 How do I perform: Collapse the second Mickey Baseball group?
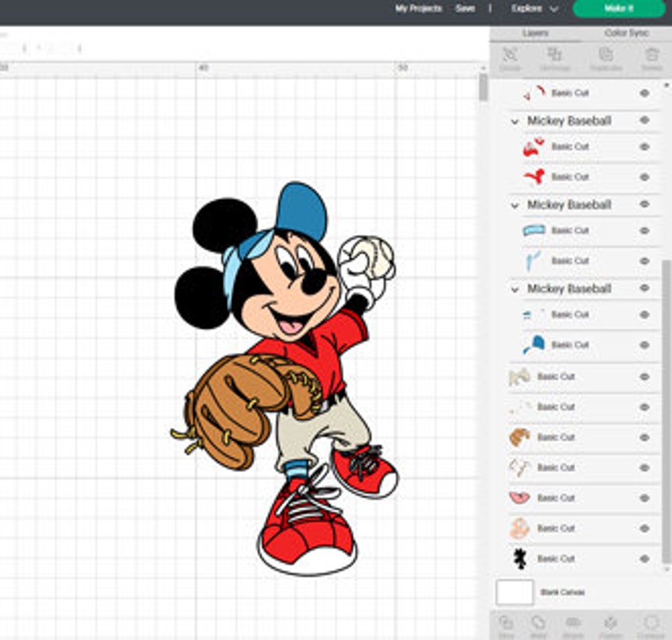[516, 205]
